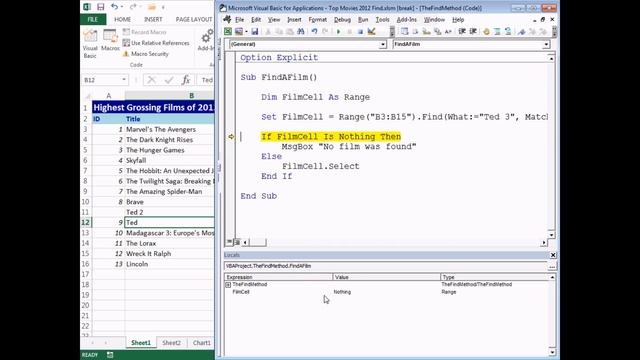Image resolution: width=640 pixels, height=360 pixels.
Task: Expand TheFindMethod node in Locals window
Action: (228, 284)
